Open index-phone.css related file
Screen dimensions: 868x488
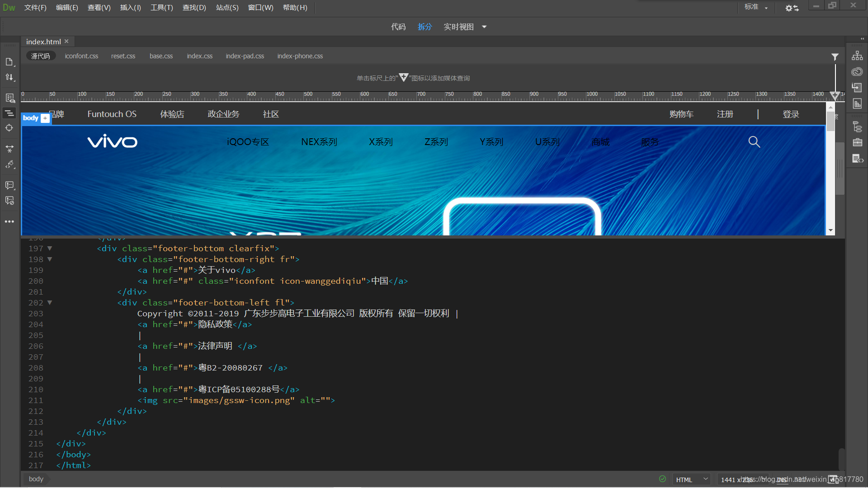300,56
